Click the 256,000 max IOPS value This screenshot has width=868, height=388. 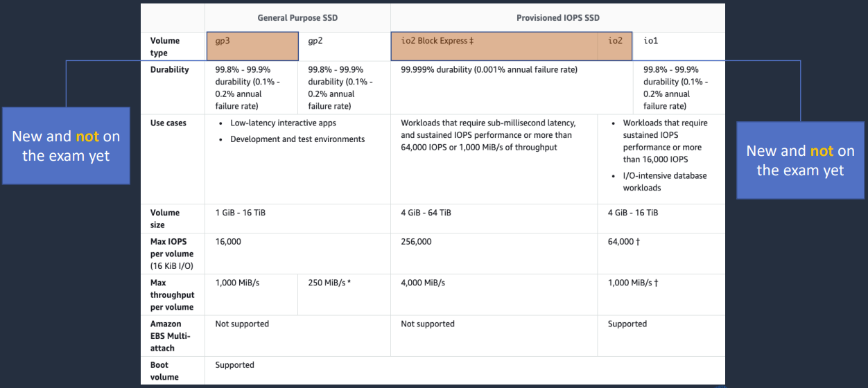click(x=416, y=242)
